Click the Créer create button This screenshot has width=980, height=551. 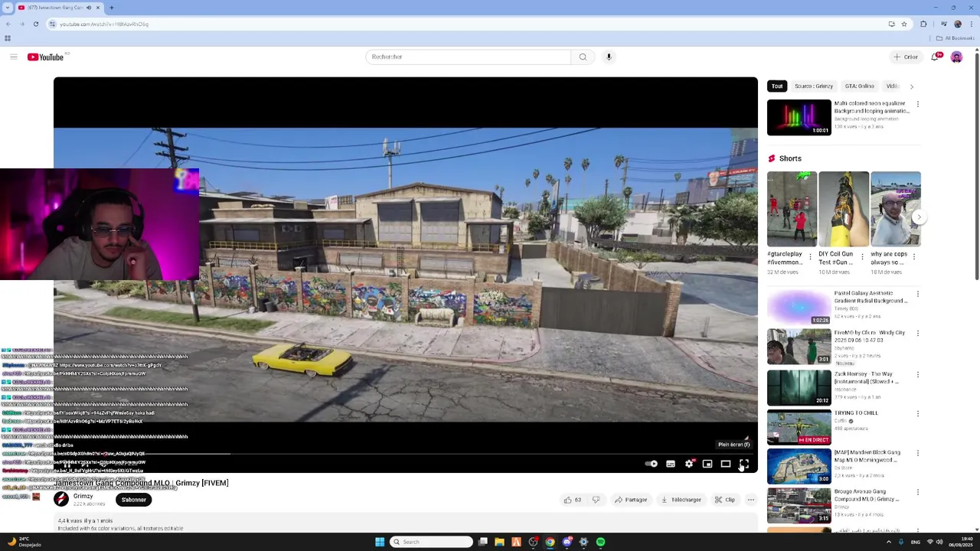click(x=905, y=57)
